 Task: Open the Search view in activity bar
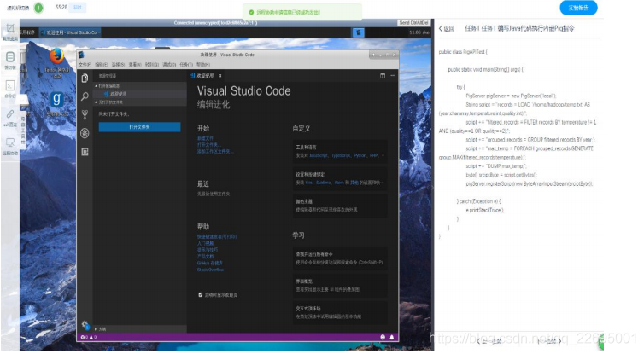click(85, 96)
